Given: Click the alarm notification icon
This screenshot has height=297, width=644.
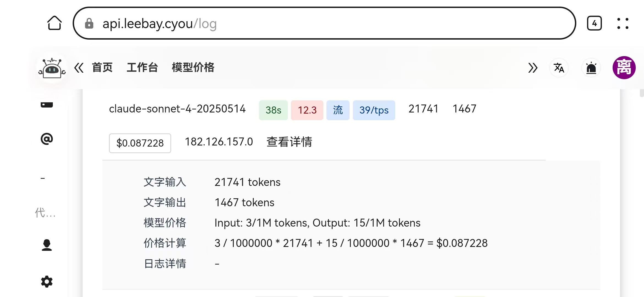Looking at the screenshot, I should (x=591, y=68).
